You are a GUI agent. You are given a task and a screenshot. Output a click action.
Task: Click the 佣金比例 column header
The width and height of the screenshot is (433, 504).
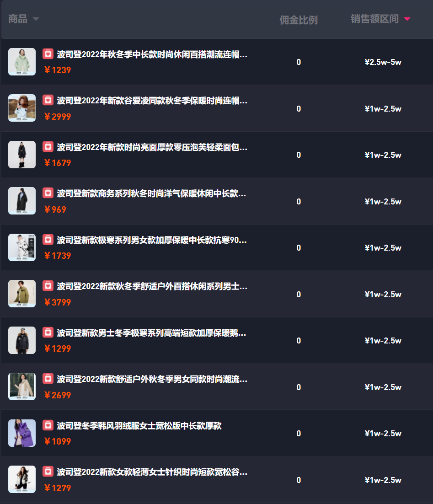(x=298, y=20)
